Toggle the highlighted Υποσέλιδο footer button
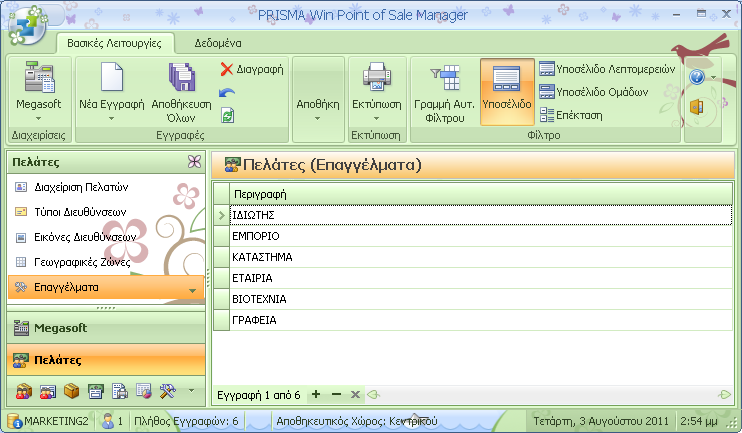742x433 pixels. click(507, 91)
